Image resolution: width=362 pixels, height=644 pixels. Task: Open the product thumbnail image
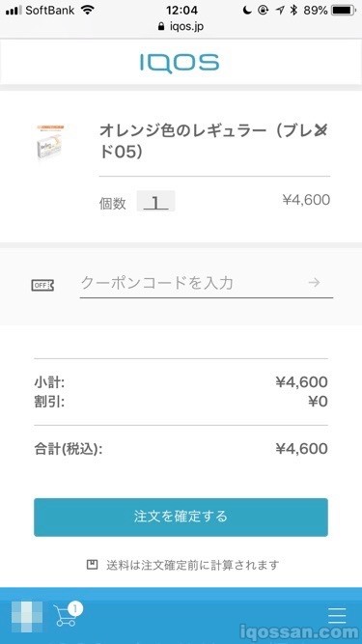click(x=50, y=142)
